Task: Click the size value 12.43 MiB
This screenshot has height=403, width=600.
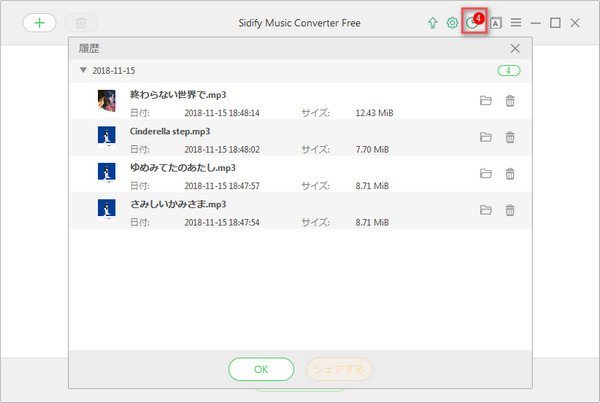Action: [374, 113]
